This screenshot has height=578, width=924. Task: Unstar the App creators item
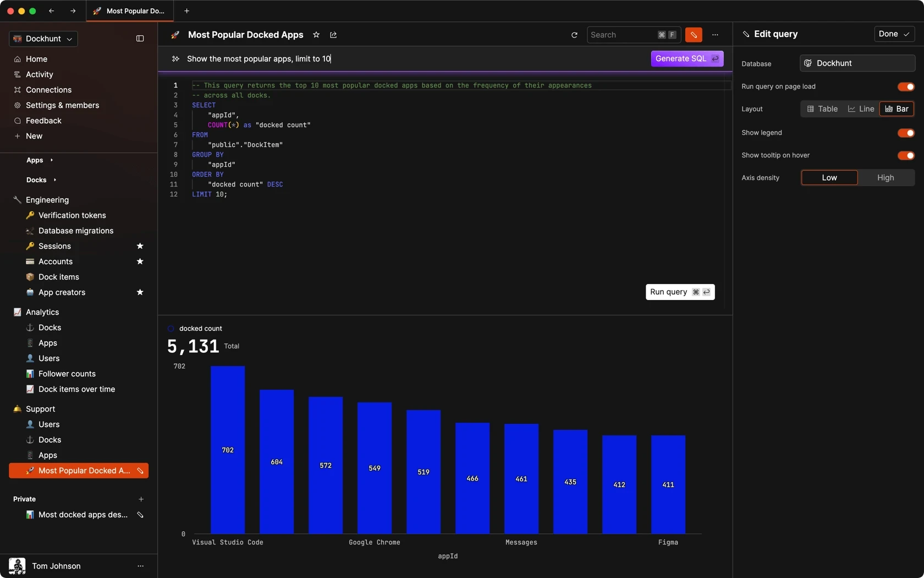tap(140, 292)
